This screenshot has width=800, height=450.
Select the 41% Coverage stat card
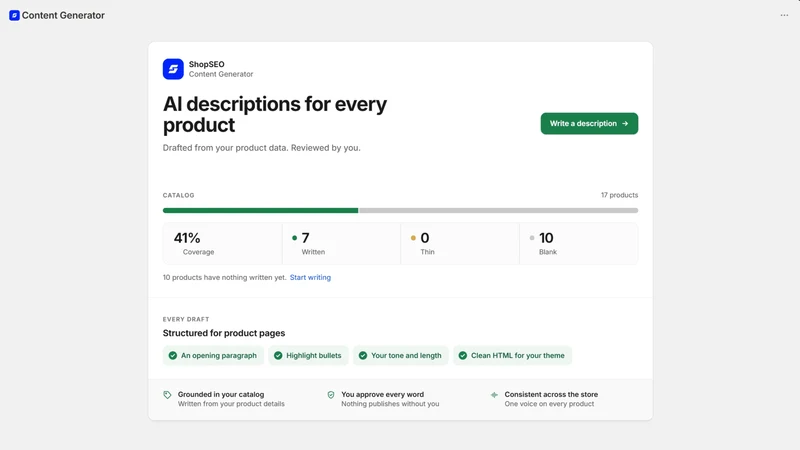pyautogui.click(x=222, y=243)
